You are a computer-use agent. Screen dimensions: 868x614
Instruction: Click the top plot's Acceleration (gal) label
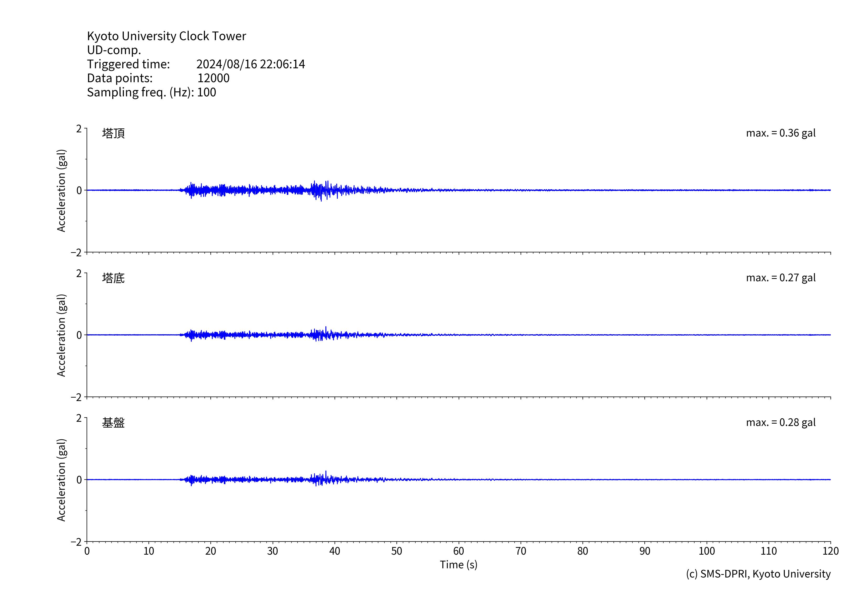coord(61,190)
